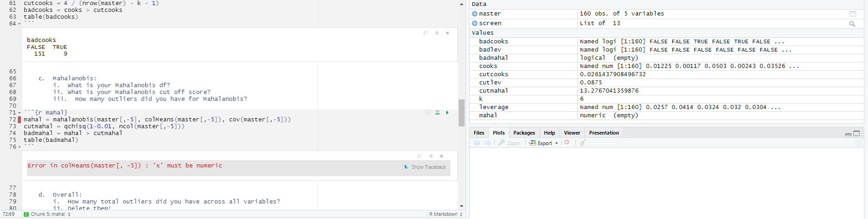Select the badlev row in Values

[x=666, y=50]
